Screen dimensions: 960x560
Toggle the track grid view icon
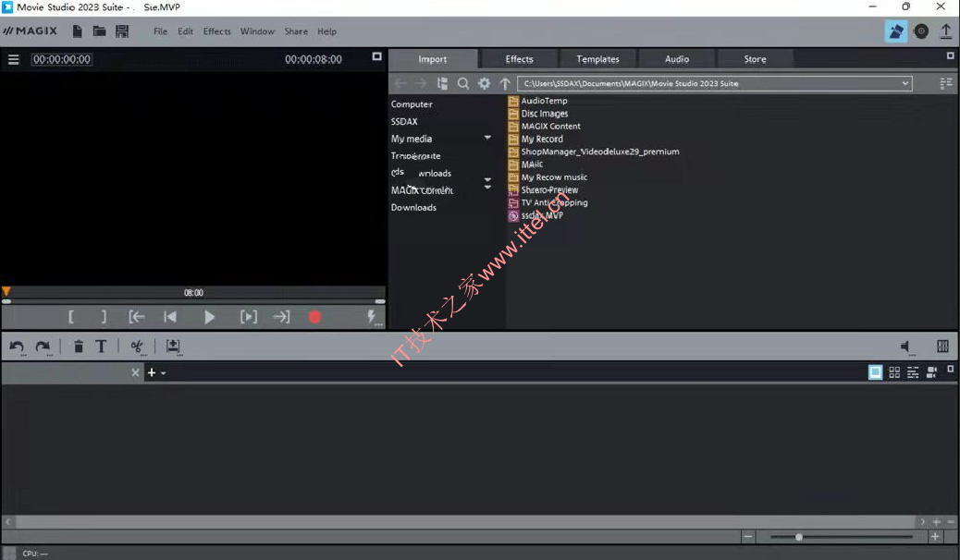pyautogui.click(x=942, y=347)
